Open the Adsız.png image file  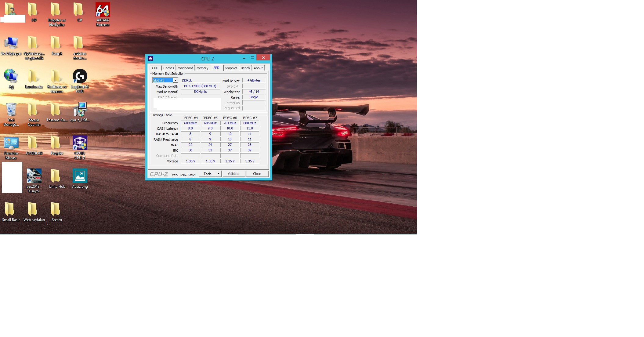pyautogui.click(x=80, y=176)
